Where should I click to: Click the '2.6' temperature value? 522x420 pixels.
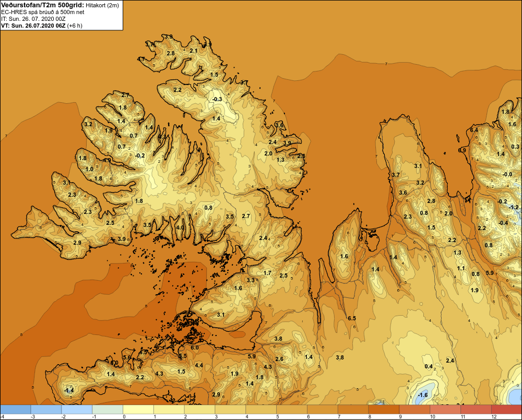click(279, 359)
